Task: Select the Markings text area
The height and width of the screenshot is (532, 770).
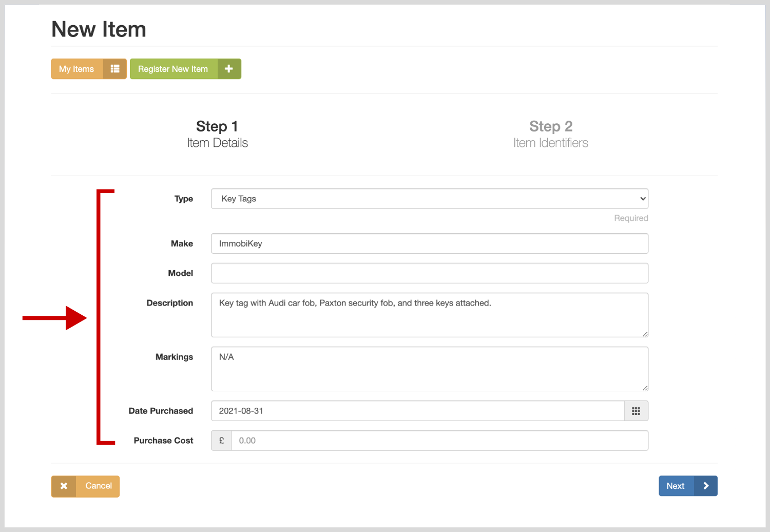Action: coord(429,369)
